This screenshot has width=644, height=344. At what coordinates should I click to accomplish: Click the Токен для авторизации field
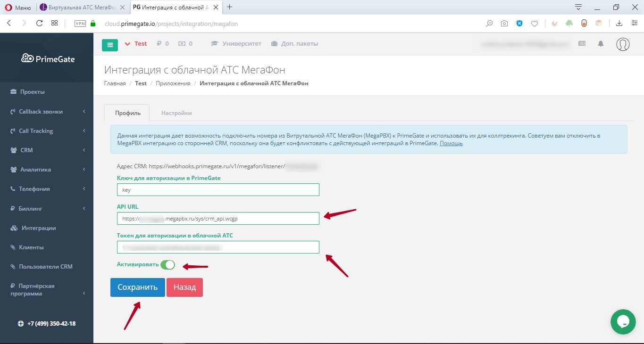click(218, 247)
